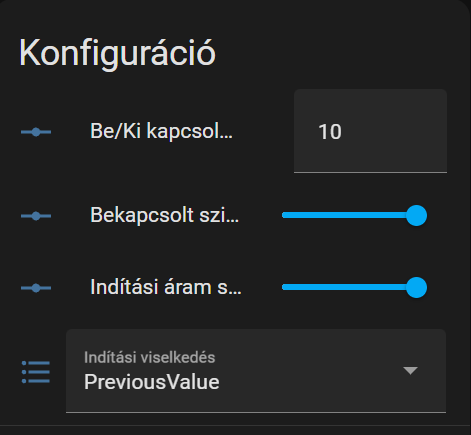This screenshot has width=471, height=435.
Task: Open the Bekapcsolt szi... entity label
Action: [165, 215]
